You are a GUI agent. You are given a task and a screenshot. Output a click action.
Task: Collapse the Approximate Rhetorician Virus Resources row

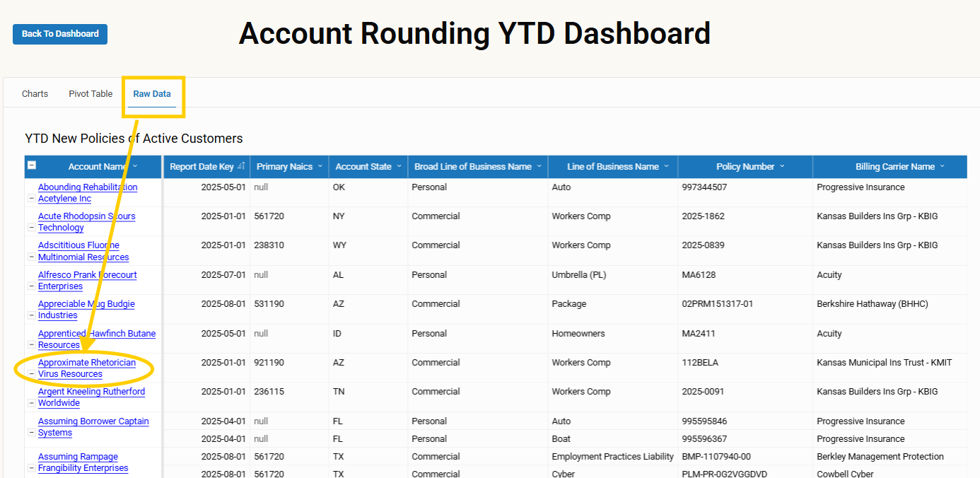point(31,374)
